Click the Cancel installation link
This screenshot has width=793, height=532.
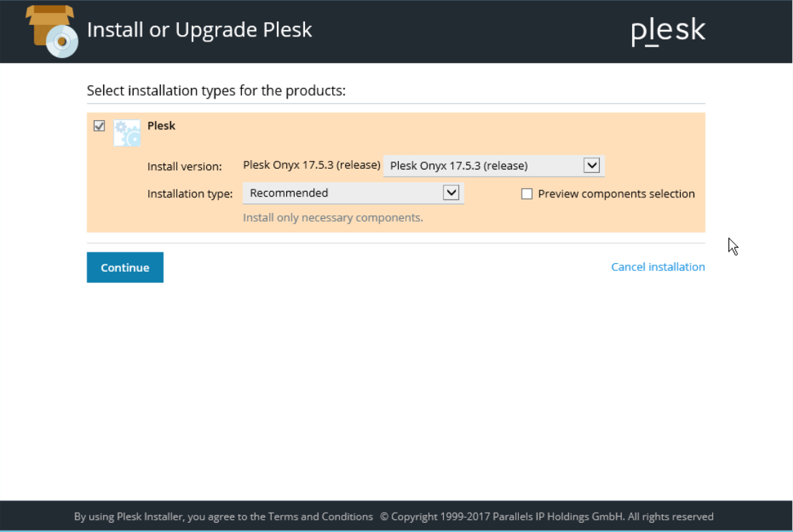(x=658, y=267)
